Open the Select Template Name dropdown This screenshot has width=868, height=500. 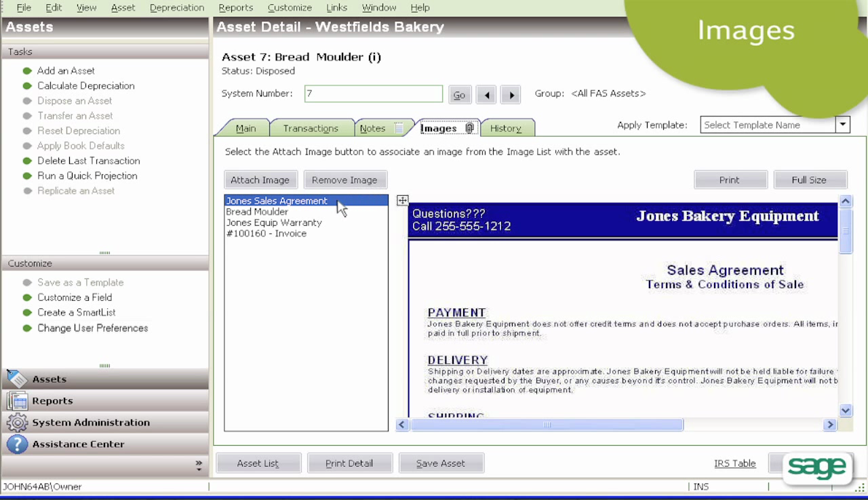[842, 125]
